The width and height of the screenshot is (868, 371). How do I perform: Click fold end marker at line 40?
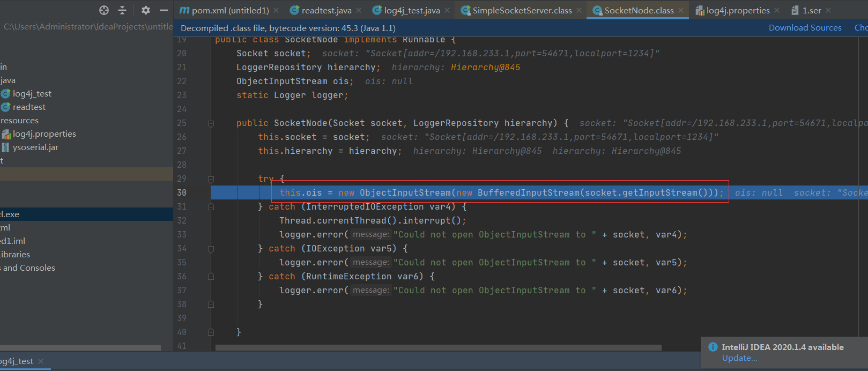[211, 332]
